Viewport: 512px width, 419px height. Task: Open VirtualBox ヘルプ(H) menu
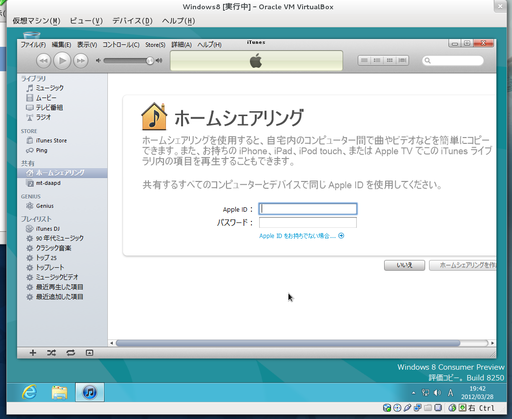[178, 21]
